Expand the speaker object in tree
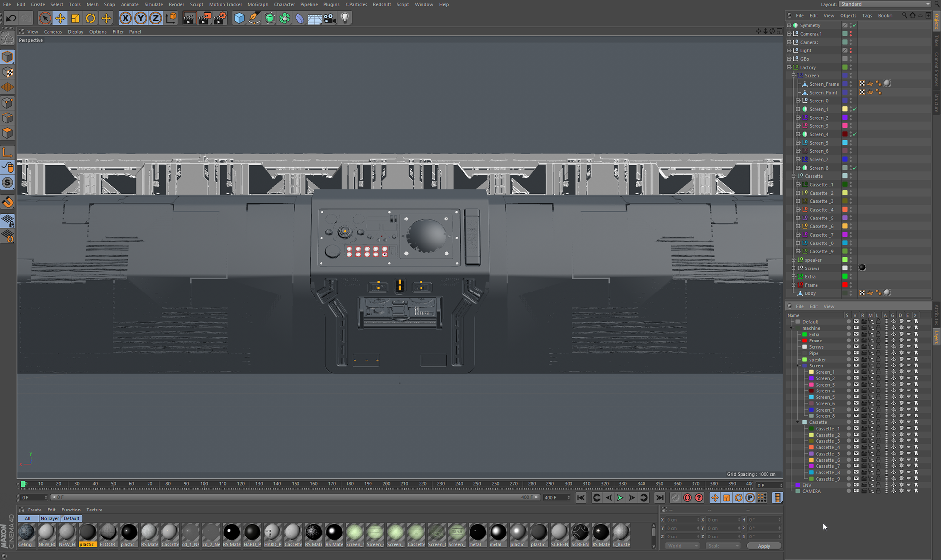The height and width of the screenshot is (560, 941). [793, 260]
